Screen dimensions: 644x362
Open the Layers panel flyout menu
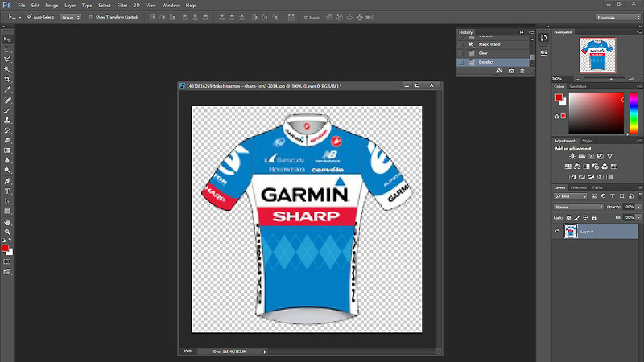pos(640,187)
